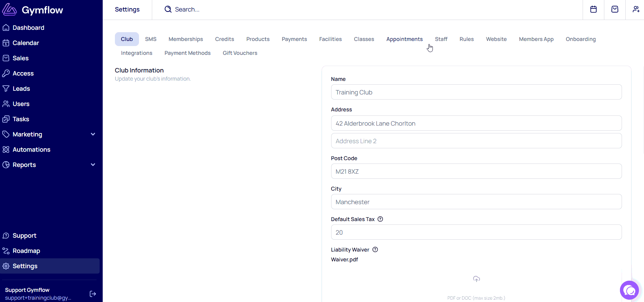Open the Onboarding settings tab
This screenshot has width=644, height=302.
point(581,39)
